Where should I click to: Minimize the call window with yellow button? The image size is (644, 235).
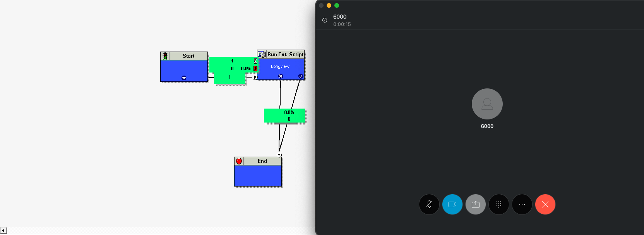coord(329,5)
